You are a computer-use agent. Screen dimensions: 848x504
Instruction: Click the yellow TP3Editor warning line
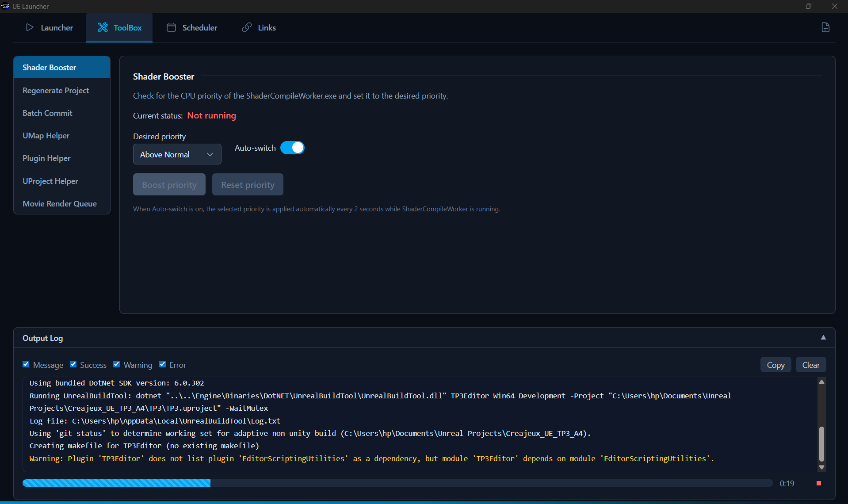(x=372, y=458)
